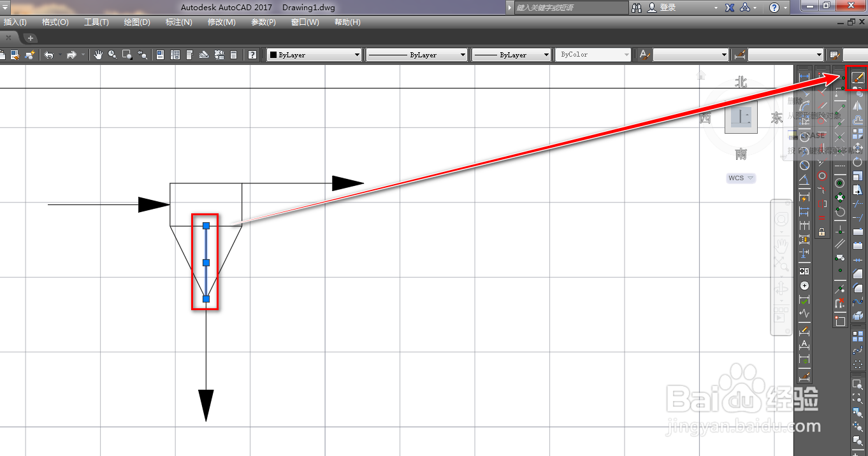Open the Help question mark icon
Image resolution: width=868 pixels, height=456 pixels.
(x=252, y=55)
